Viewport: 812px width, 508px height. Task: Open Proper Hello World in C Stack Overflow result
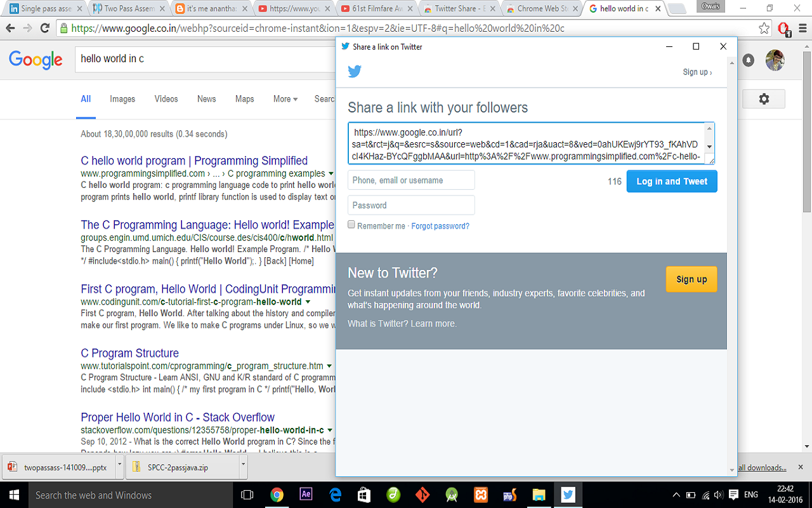tap(178, 417)
